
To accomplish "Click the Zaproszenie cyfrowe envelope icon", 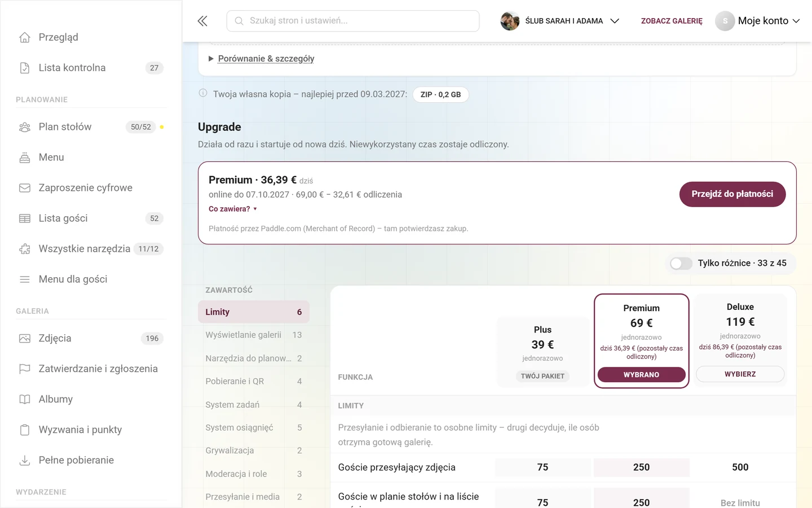I will 25,188.
